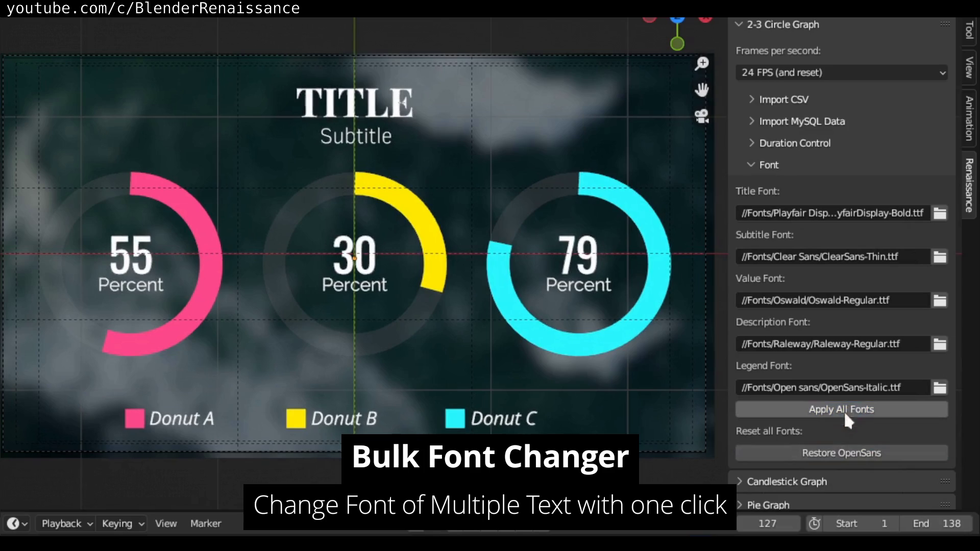Open folder browser for Title Font
Screen dimensions: 980x551
pyautogui.click(x=940, y=213)
